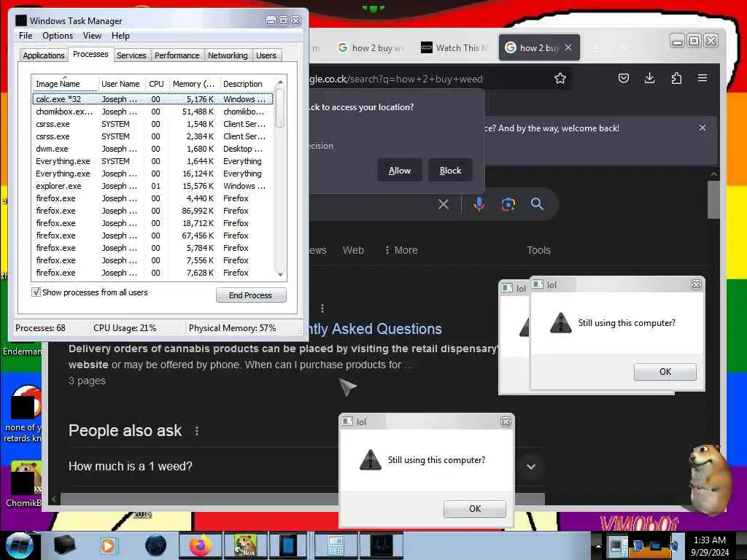Sort processes by User Name column
Screen dimensions: 747x560
(120, 84)
